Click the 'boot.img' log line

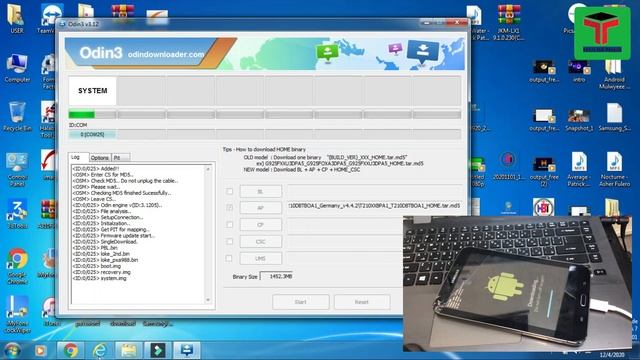coord(97,266)
